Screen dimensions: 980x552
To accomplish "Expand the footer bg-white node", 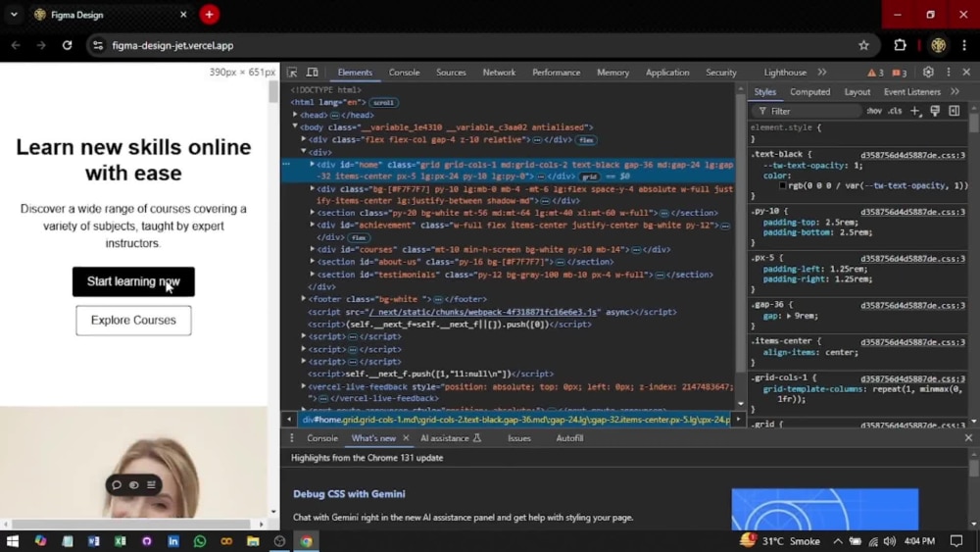I will click(303, 299).
